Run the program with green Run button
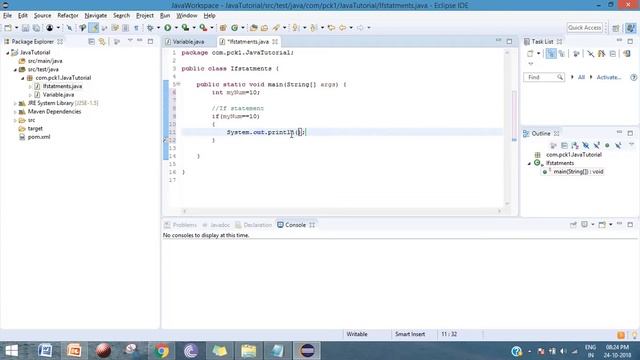Screen dimensions: 640x360 168,28
